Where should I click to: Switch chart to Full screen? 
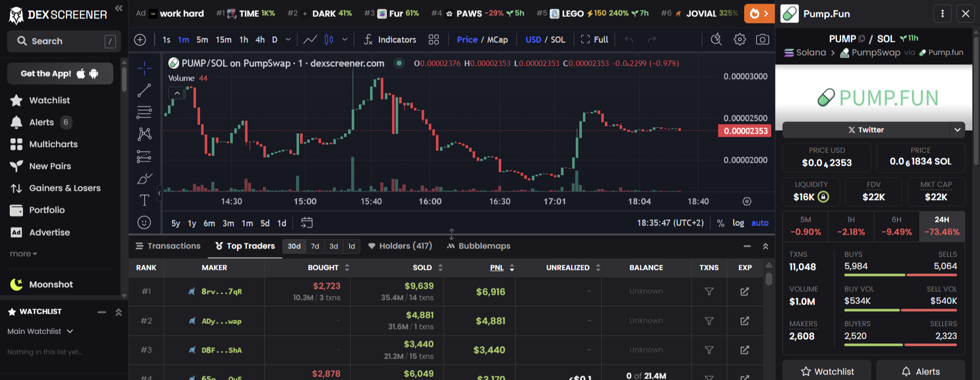click(595, 40)
